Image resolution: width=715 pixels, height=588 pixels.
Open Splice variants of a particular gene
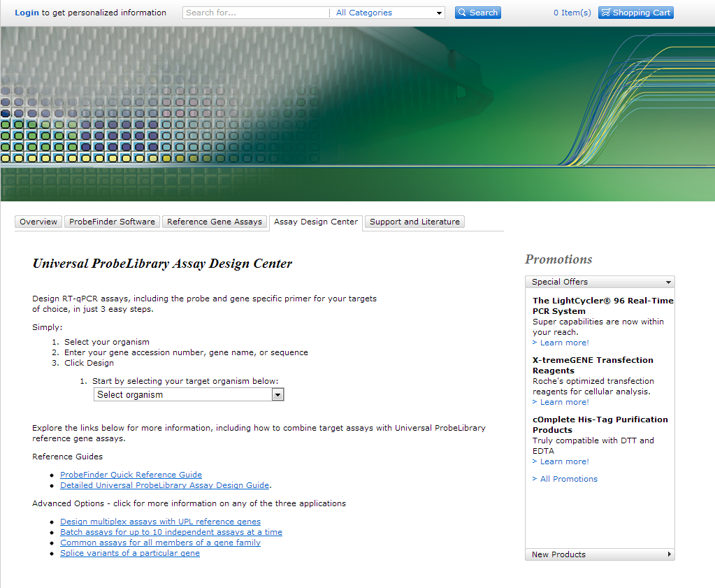click(x=130, y=553)
